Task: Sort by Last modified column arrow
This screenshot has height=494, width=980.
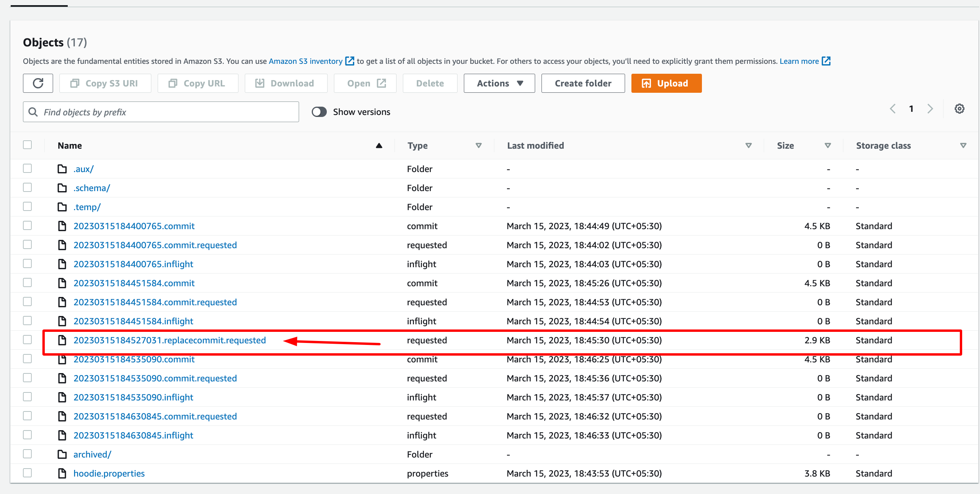Action: tap(748, 146)
